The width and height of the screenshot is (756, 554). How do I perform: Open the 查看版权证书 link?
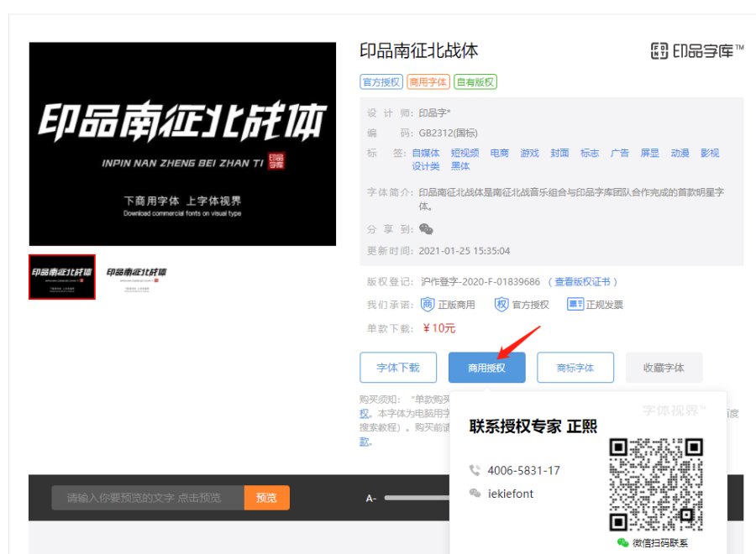[x=582, y=282]
